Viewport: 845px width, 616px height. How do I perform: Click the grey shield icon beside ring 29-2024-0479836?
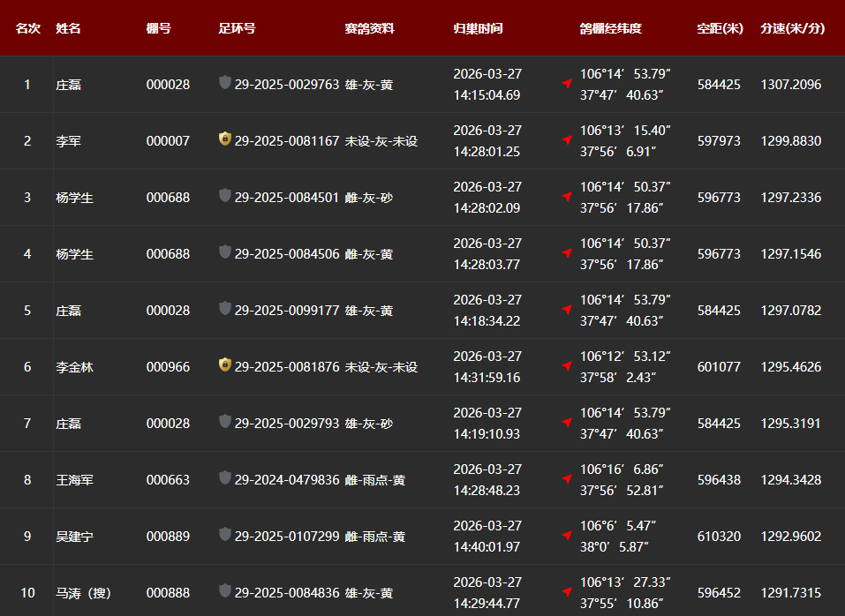[x=225, y=478]
